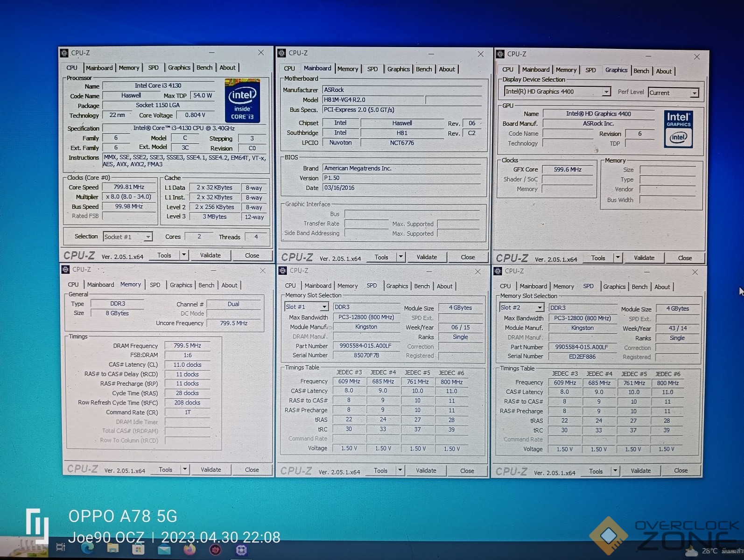This screenshot has width=744, height=560.
Task: Click Tools button in the DDR3 Timings window
Action: click(x=165, y=469)
